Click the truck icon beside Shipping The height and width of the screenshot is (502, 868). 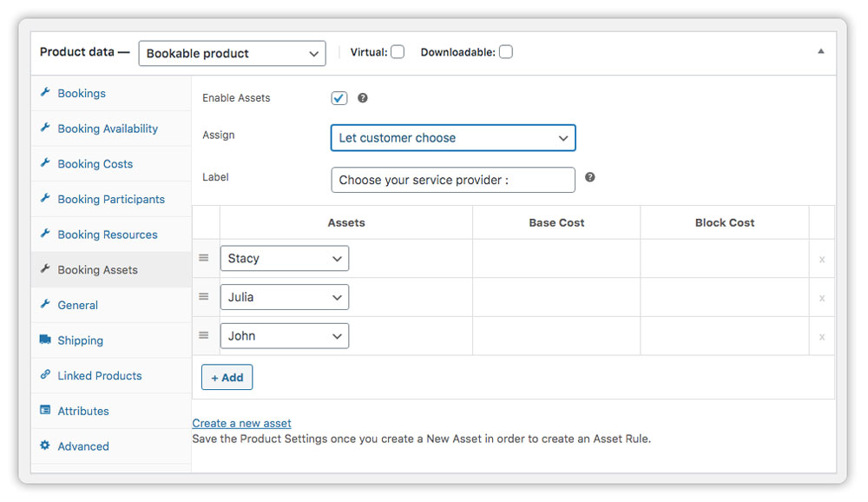pyautogui.click(x=45, y=339)
